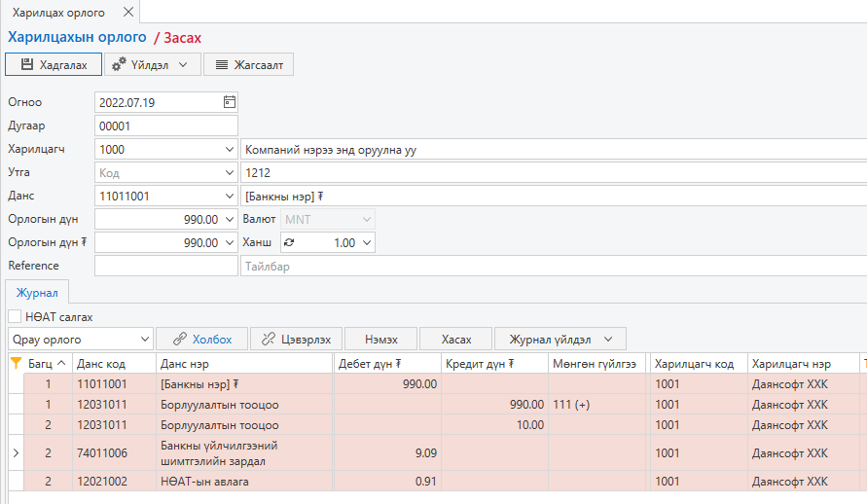Click the Данс код column header
This screenshot has height=504, width=867.
click(x=114, y=364)
